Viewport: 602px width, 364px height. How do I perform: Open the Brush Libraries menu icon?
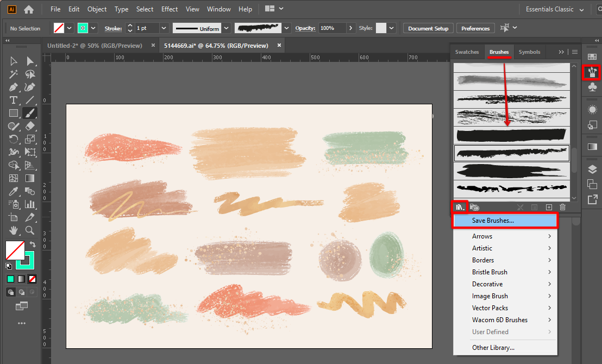pos(460,207)
